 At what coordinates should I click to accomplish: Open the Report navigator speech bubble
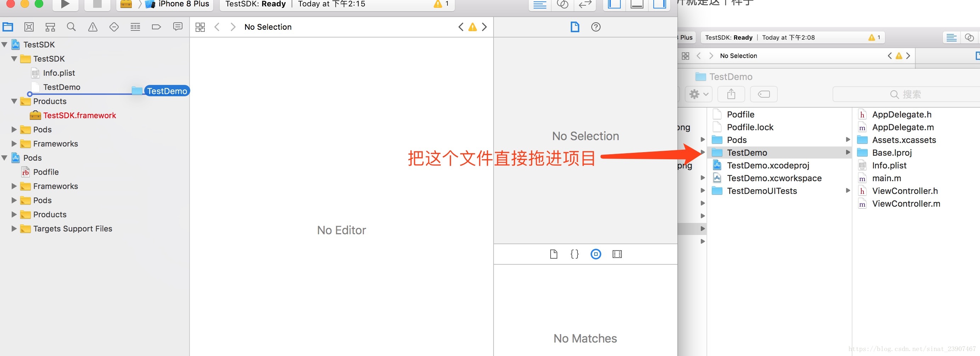[178, 27]
